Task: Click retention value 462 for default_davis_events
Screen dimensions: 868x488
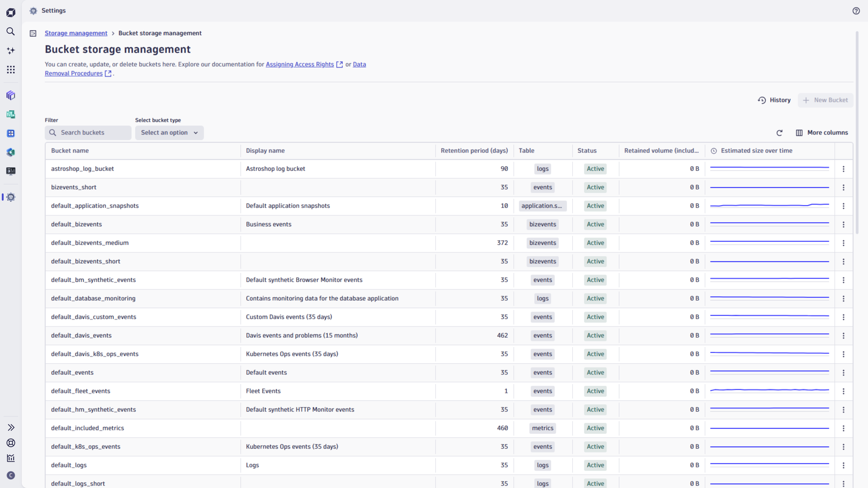Action: tap(502, 335)
